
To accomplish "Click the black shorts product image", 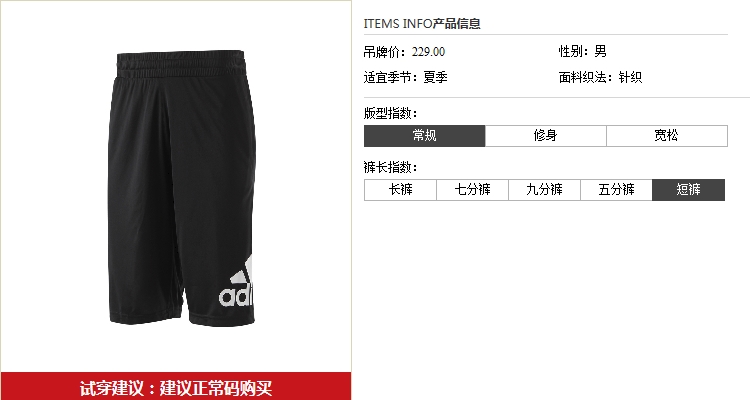I will (182, 189).
